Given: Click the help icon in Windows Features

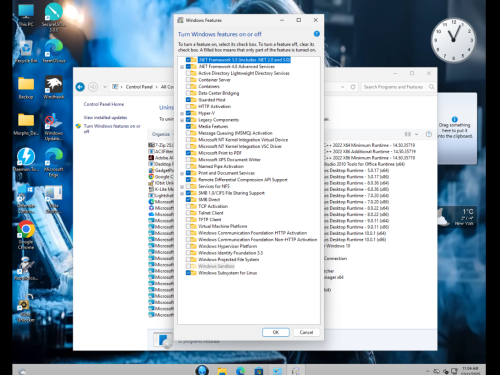Looking at the screenshot, I should 316,34.
